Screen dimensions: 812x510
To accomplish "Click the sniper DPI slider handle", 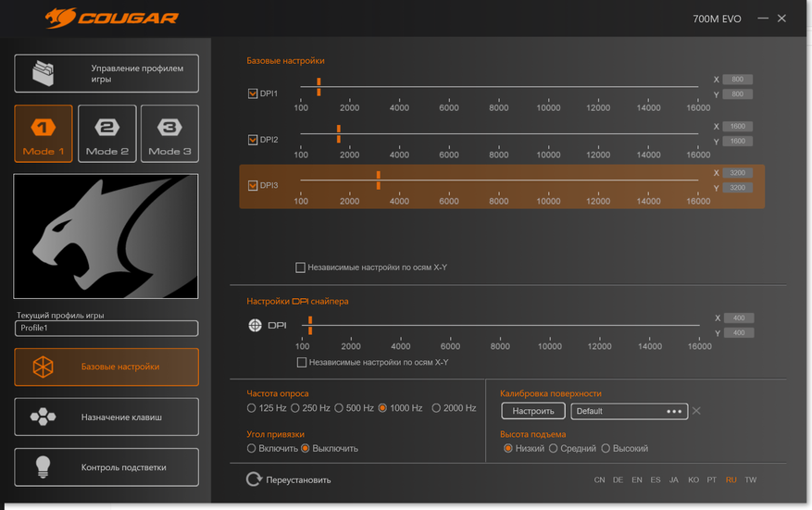I will (x=310, y=326).
